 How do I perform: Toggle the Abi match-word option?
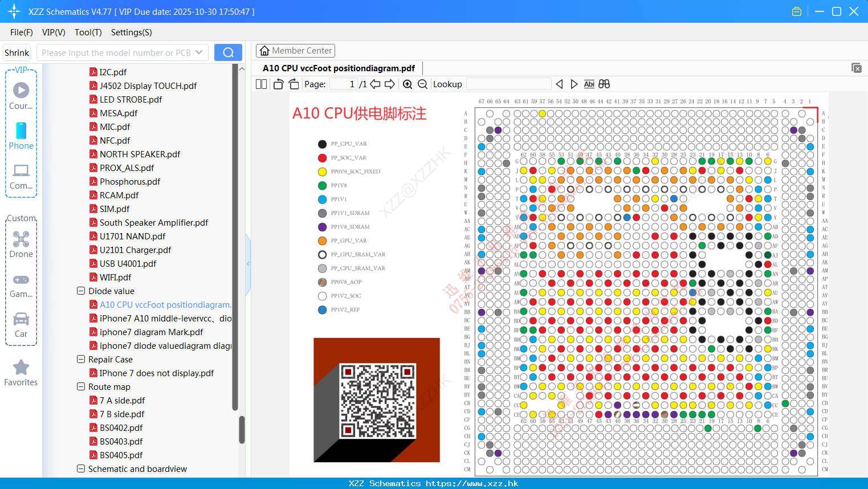coord(589,84)
